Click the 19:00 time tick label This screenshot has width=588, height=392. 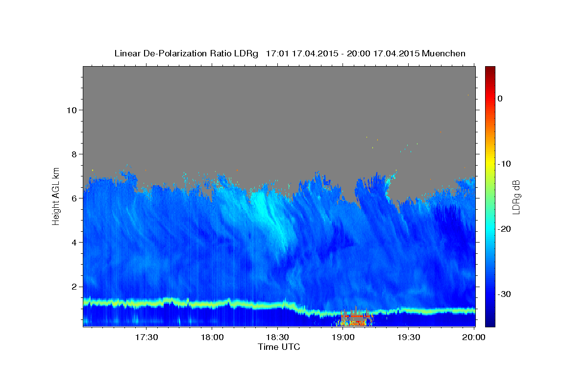pos(343,337)
